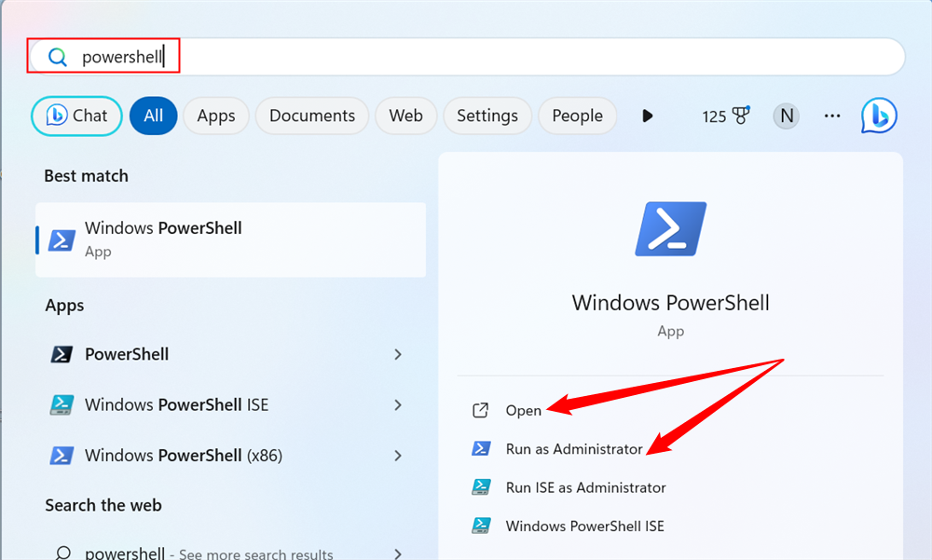Expand the powershell web search suggestion

point(397,552)
